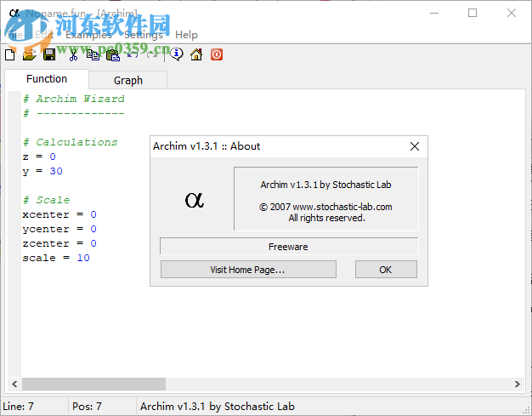This screenshot has width=532, height=416.
Task: Click the alpha logo in About dialog
Action: point(195,200)
